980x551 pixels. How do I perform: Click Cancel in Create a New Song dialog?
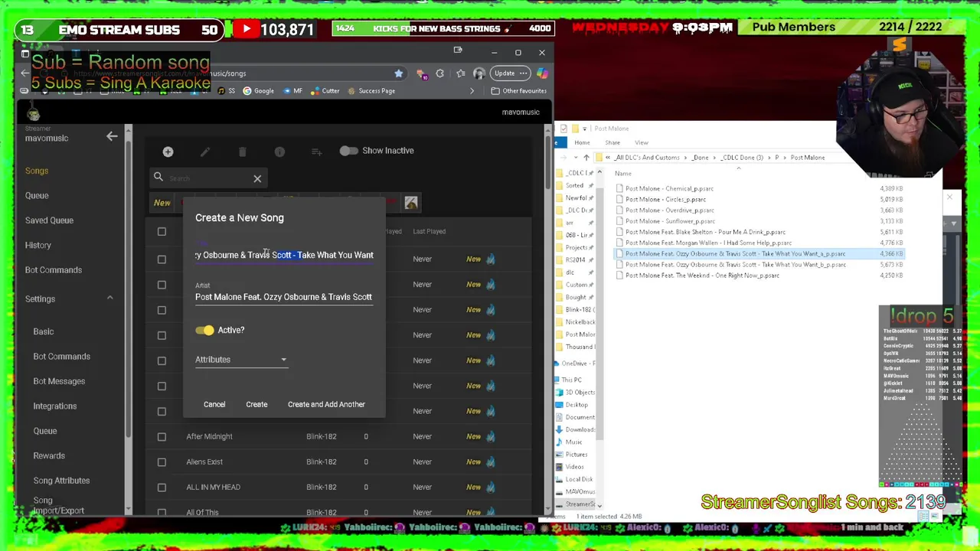214,404
